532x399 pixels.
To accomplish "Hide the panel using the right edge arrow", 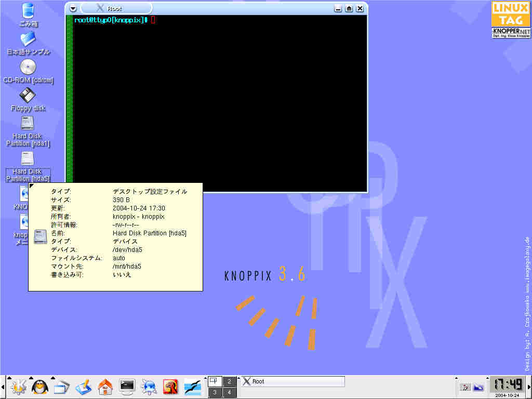I will click(x=529, y=387).
